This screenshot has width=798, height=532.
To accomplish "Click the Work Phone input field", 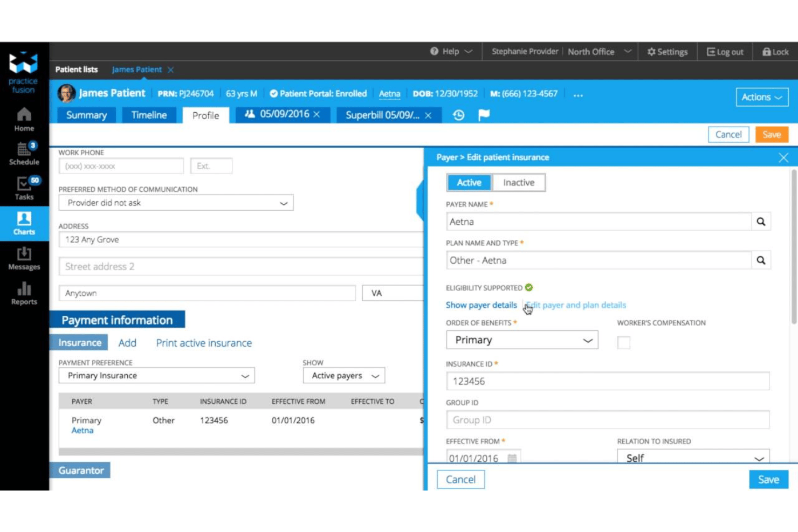I will (121, 166).
